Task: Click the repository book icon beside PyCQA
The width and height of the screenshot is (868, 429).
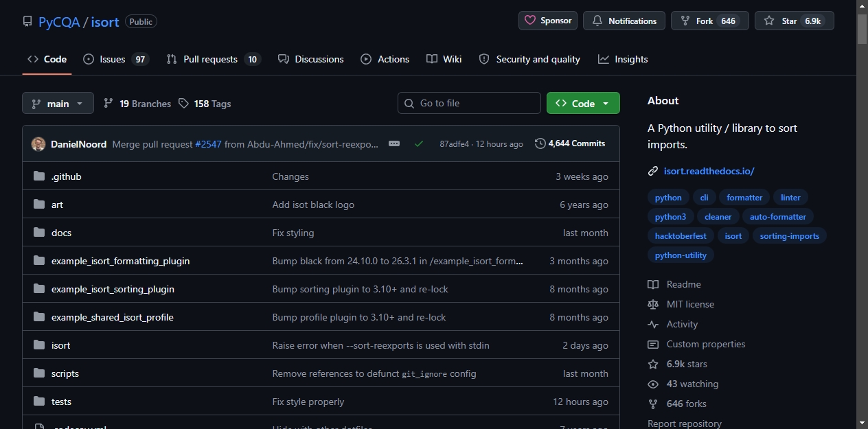Action: click(27, 21)
